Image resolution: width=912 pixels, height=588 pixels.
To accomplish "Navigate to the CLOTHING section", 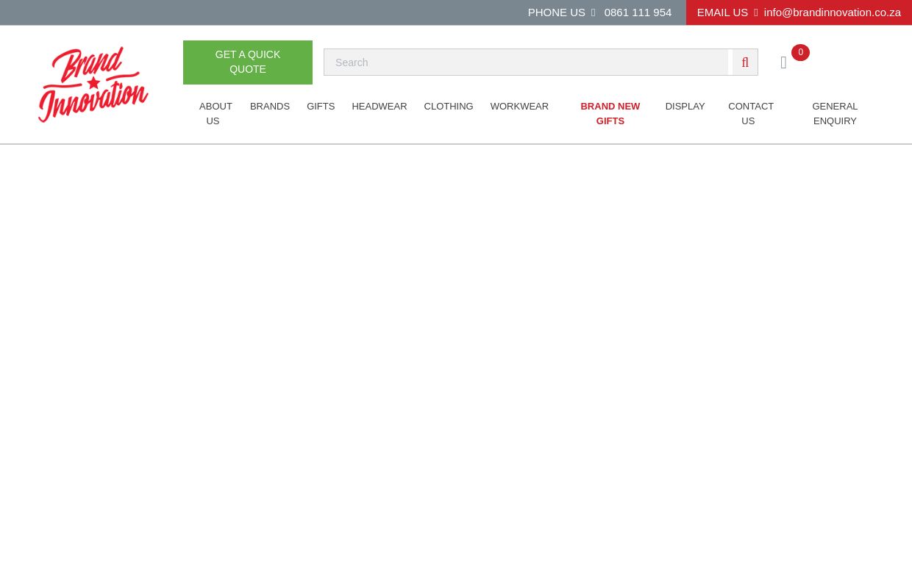I will (x=449, y=107).
